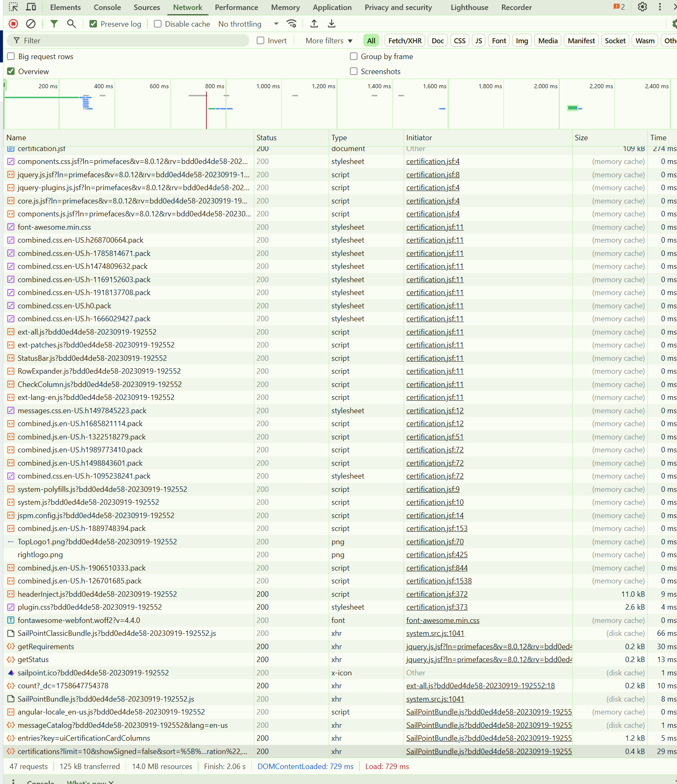
Task: Filter requests by JS type
Action: (479, 40)
